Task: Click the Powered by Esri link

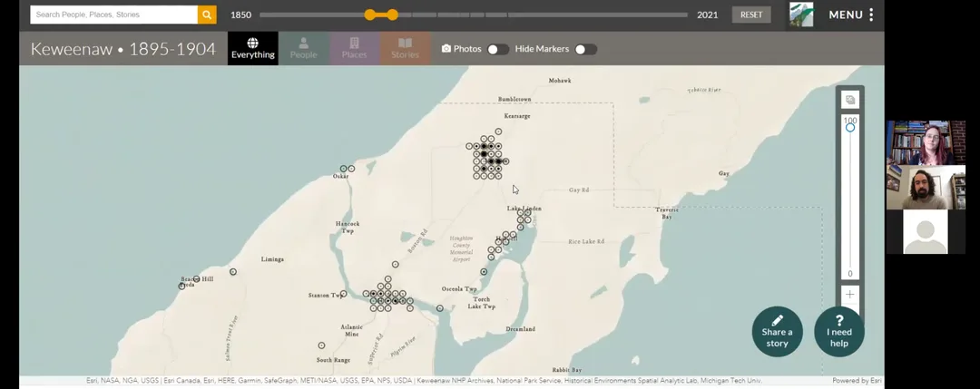Action: tap(857, 380)
